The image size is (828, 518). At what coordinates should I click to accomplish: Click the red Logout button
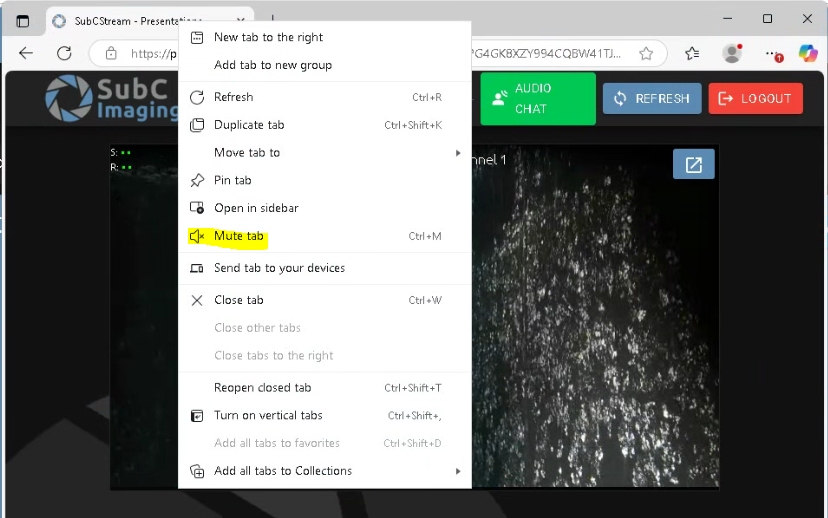coord(755,98)
